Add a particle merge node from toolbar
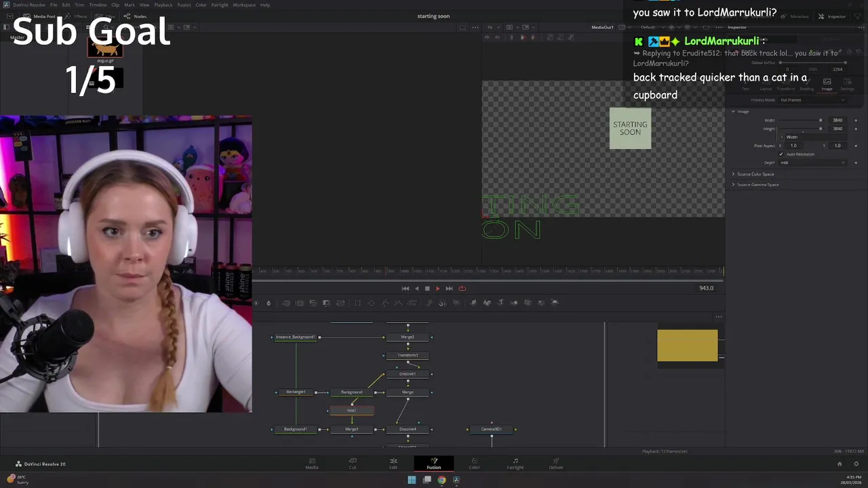The width and height of the screenshot is (868, 488). point(443,303)
